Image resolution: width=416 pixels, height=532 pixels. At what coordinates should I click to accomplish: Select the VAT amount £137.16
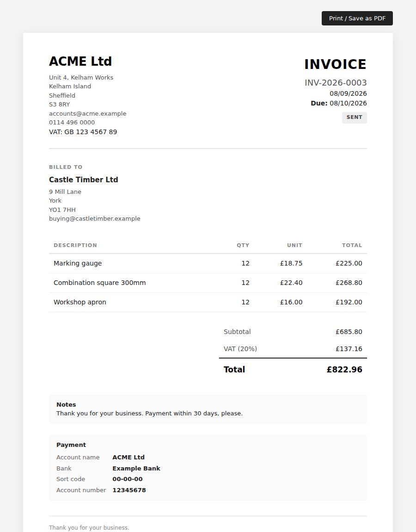point(349,349)
